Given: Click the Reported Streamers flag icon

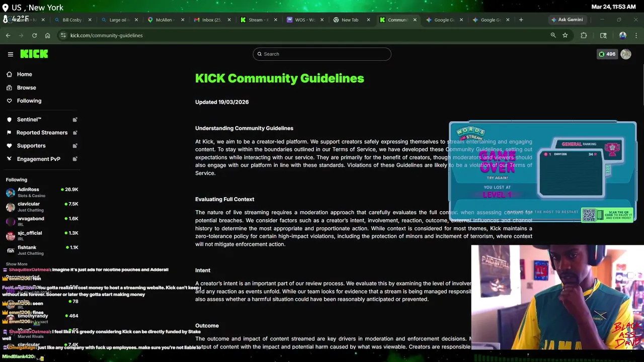Looking at the screenshot, I should (9, 133).
